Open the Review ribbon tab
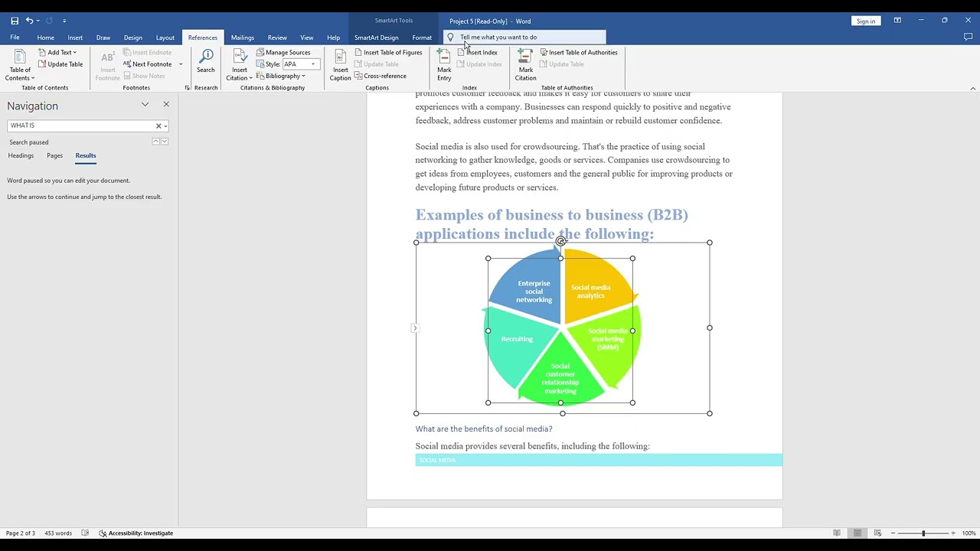Image resolution: width=980 pixels, height=551 pixels. (277, 37)
